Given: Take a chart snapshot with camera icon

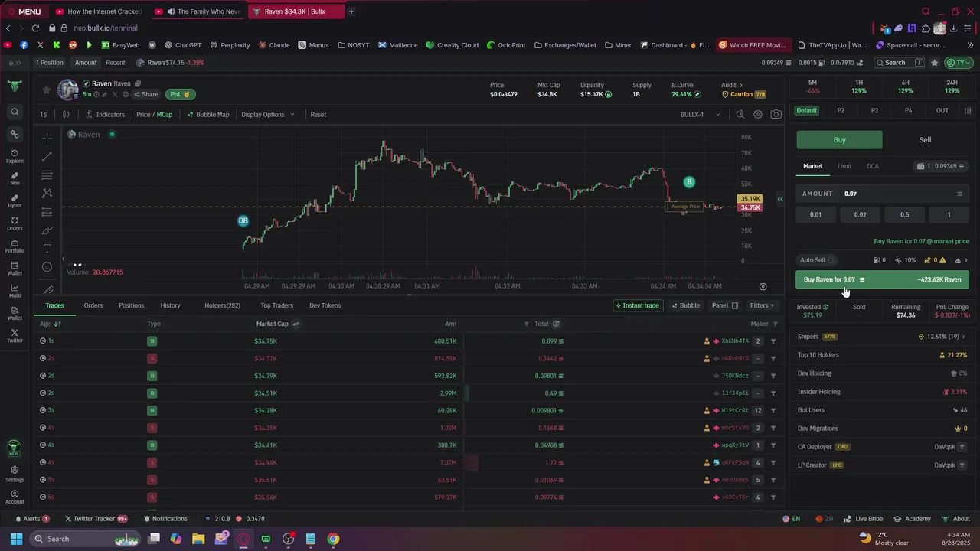Looking at the screenshot, I should [x=776, y=115].
